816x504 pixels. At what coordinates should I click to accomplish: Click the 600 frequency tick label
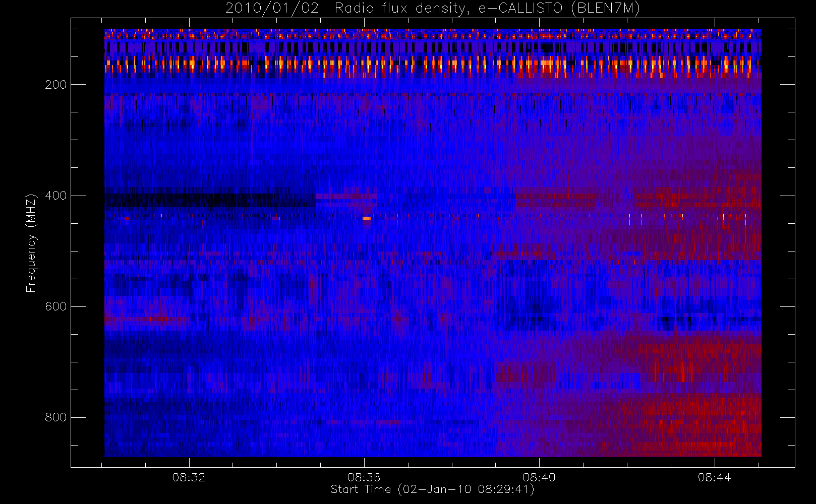pos(56,306)
